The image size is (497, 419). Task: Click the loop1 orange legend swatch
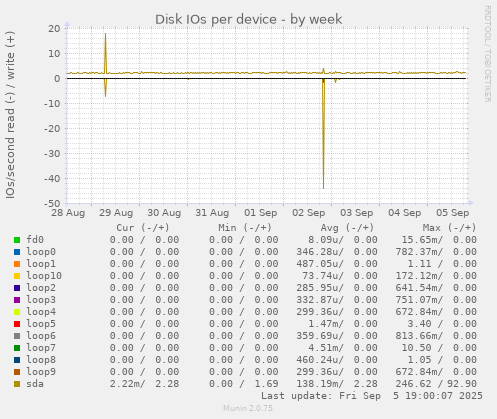17,264
